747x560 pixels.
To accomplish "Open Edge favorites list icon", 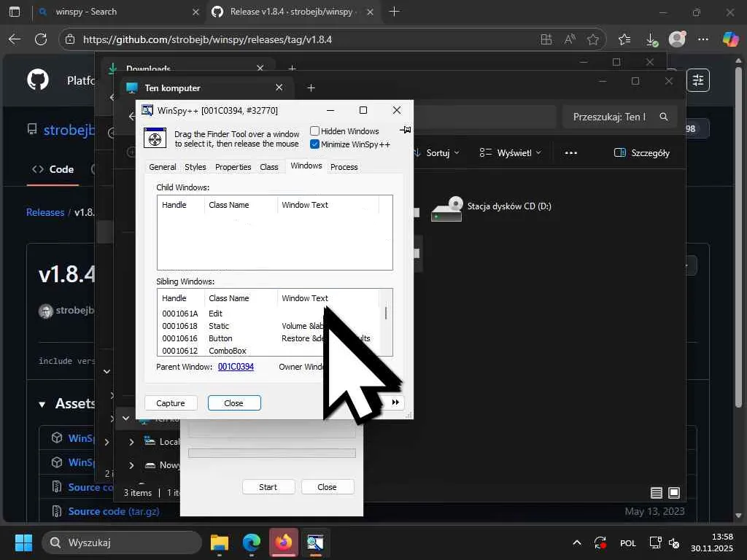I will [624, 39].
